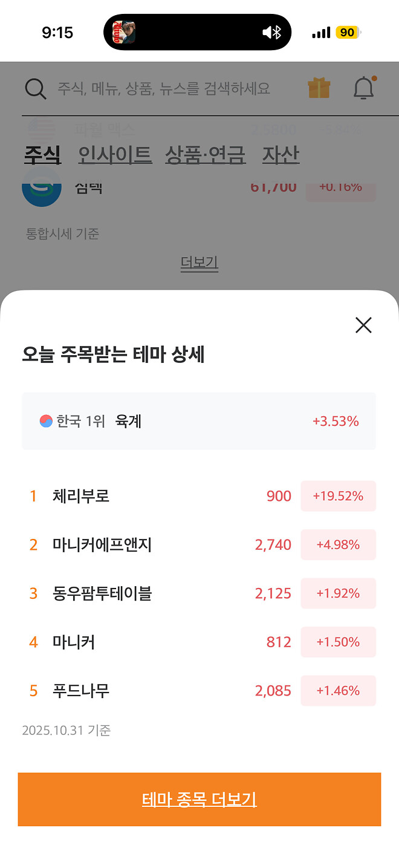399x868 pixels.
Task: Expand details for 동우팜투테이블
Action: (199, 593)
